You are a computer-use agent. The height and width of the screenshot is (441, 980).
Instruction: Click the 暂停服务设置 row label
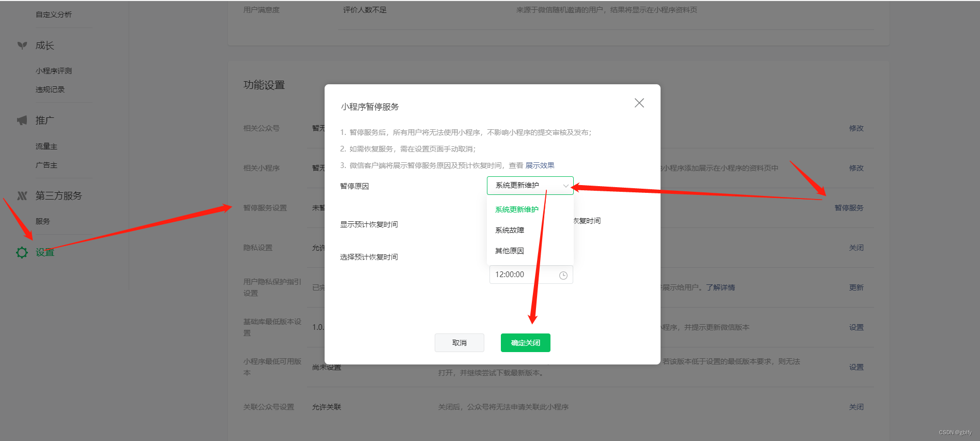[265, 208]
